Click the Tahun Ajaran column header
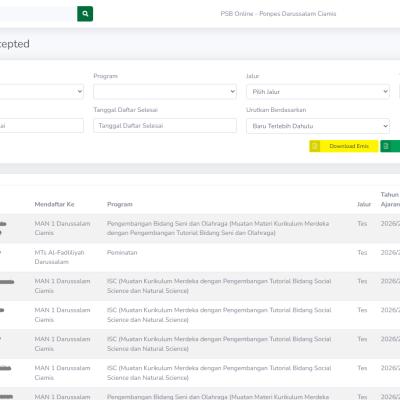400x400 pixels. tap(390, 199)
